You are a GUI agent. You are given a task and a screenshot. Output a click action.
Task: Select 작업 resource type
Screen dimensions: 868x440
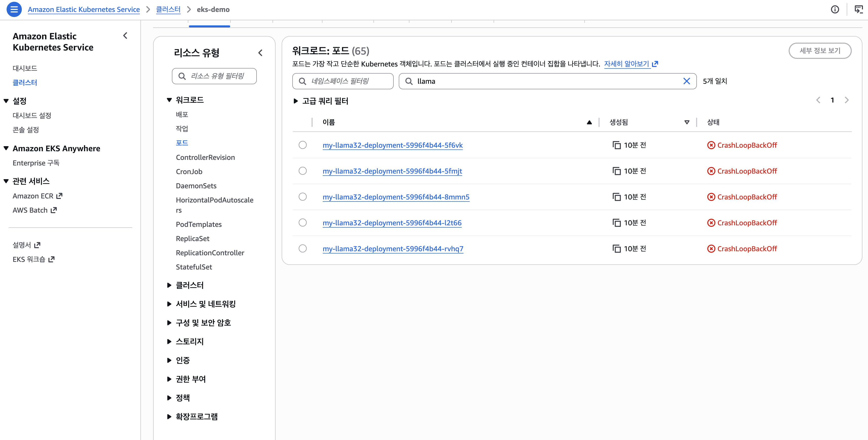182,129
